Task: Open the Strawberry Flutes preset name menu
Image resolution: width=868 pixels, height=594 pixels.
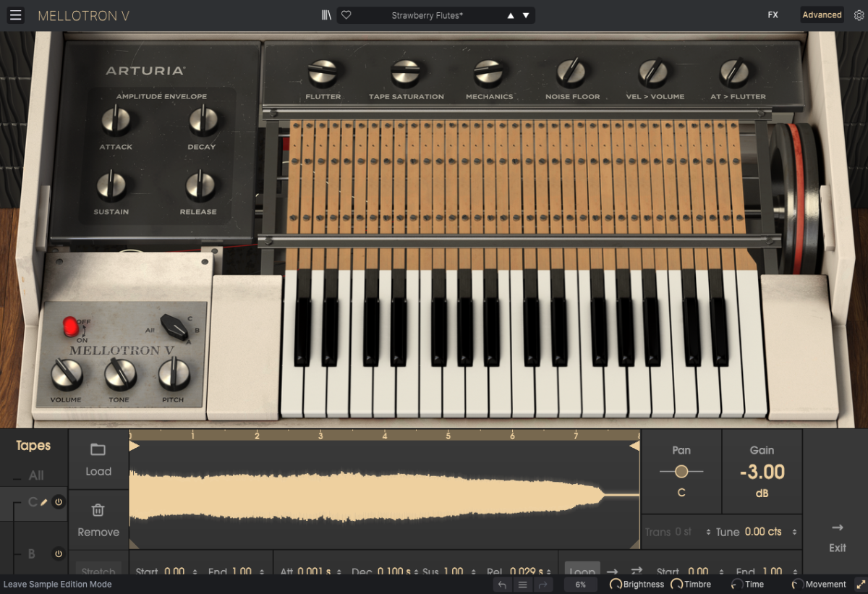Action: (x=427, y=15)
